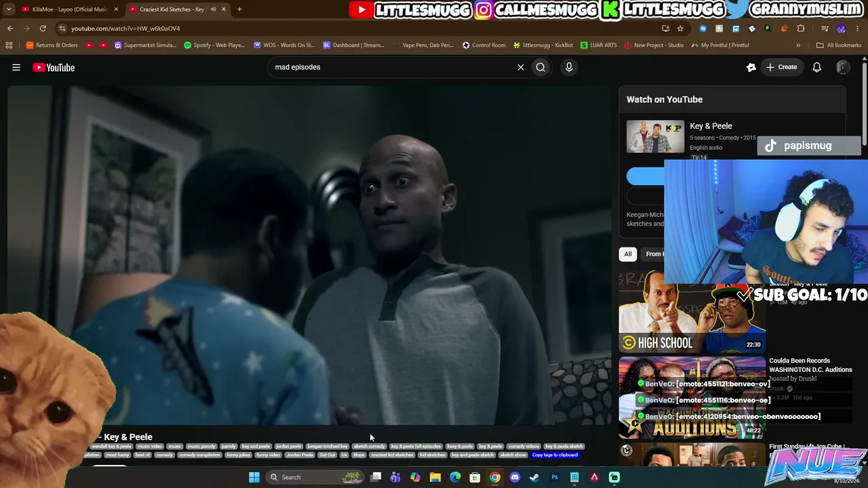Click the 'sketch comedy' tag
This screenshot has height=488, width=868.
tap(370, 447)
